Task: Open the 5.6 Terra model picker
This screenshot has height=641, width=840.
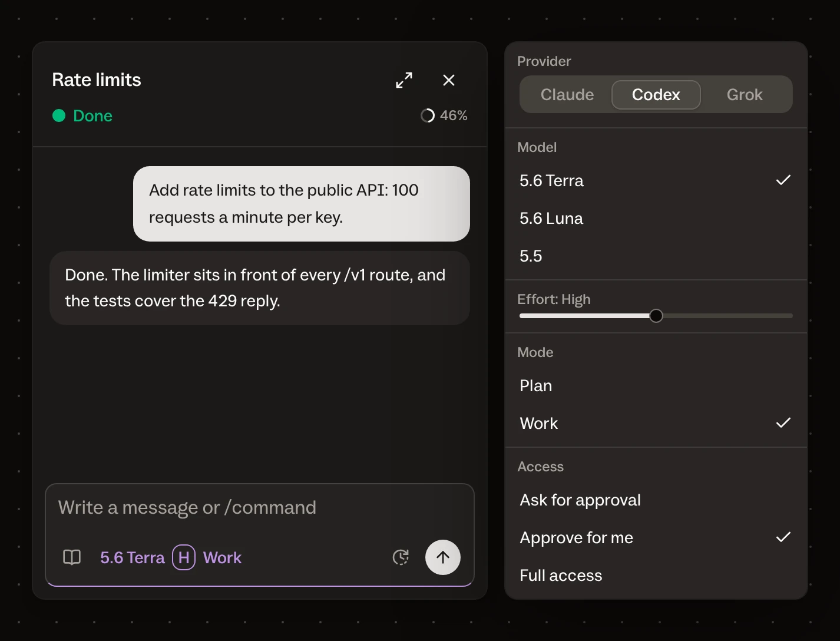Action: click(x=133, y=557)
